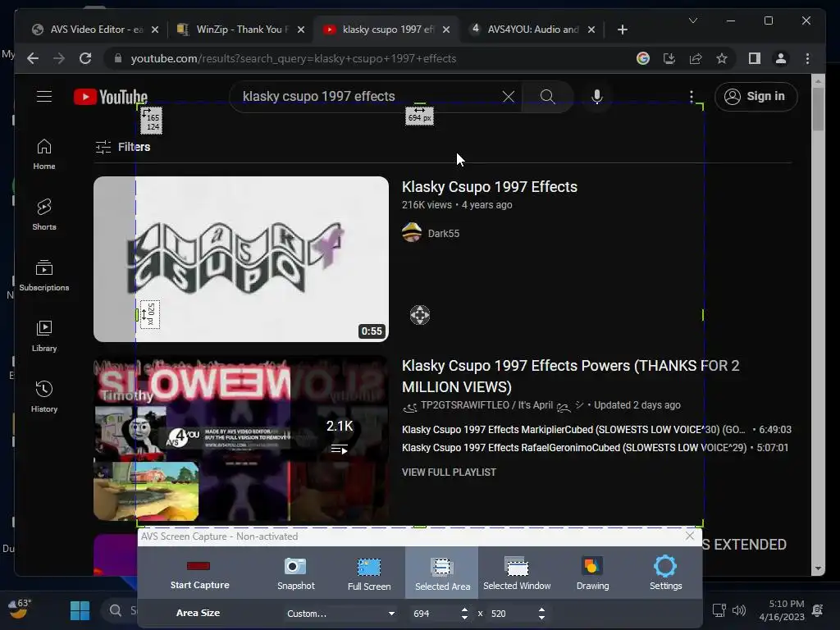Screen dimensions: 840x630
Task: Open the playlist thumbnail showing 2.1K videos
Action: tap(241, 438)
